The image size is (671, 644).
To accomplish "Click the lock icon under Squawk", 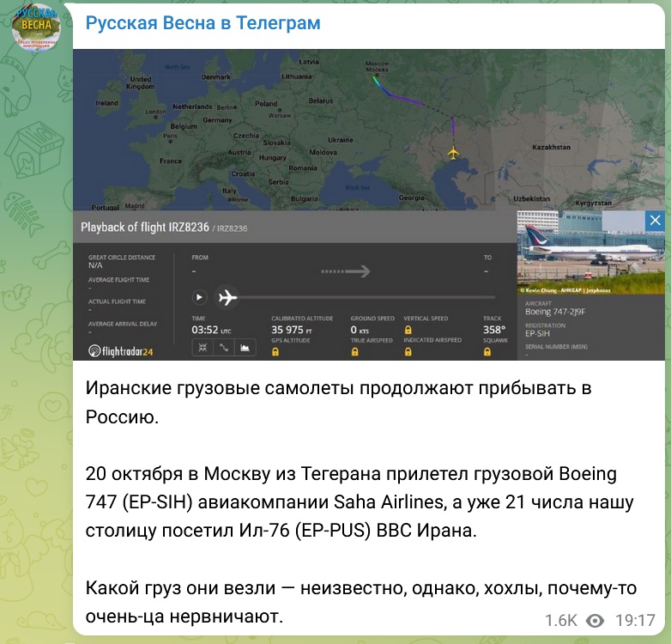I will pos(487,351).
